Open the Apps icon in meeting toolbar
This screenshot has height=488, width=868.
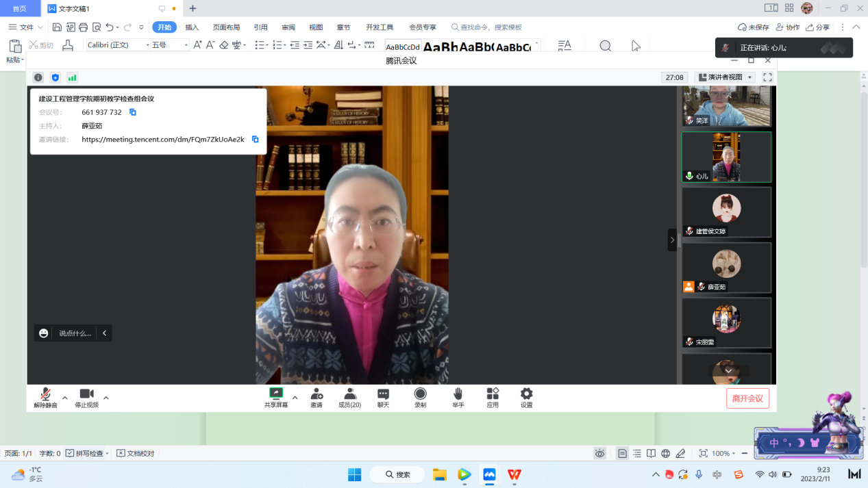[x=493, y=394]
